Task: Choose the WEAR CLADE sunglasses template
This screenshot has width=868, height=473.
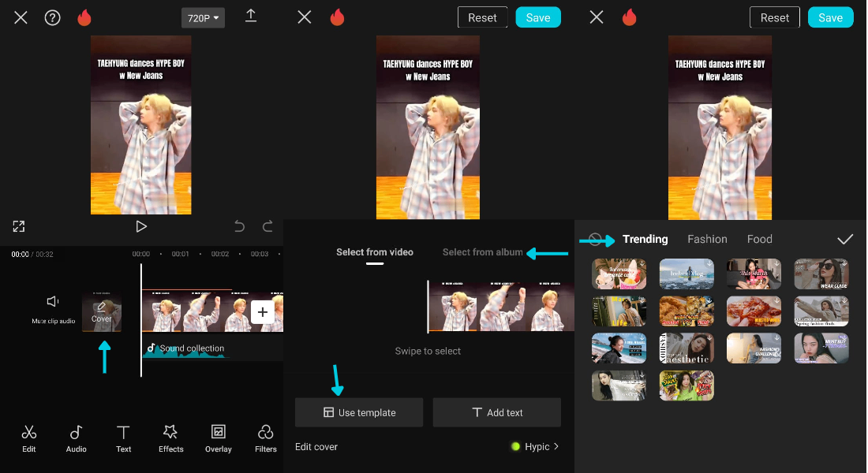Action: 821,274
